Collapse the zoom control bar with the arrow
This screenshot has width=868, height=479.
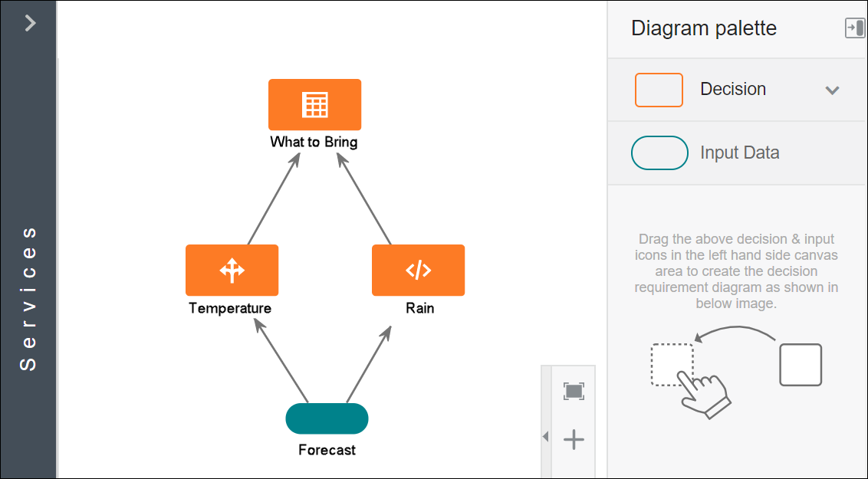pos(545,436)
